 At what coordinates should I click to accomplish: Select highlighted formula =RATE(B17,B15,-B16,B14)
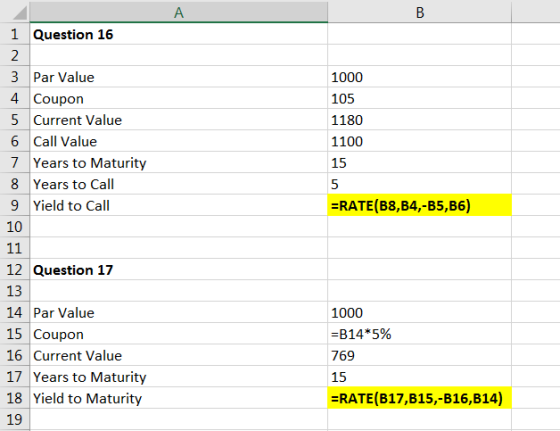420,398
